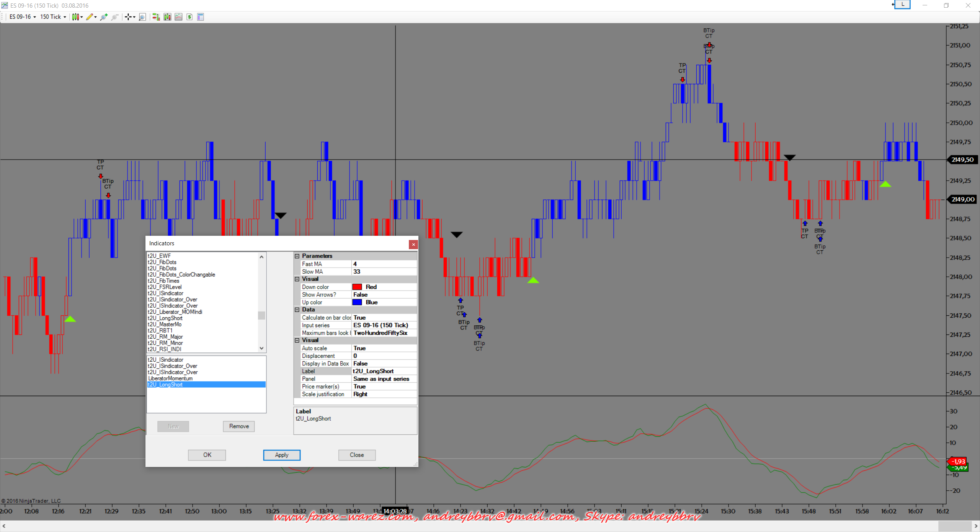The width and height of the screenshot is (980, 532).
Task: Select LiberatorMomentum in applied indicators
Action: (x=170, y=379)
